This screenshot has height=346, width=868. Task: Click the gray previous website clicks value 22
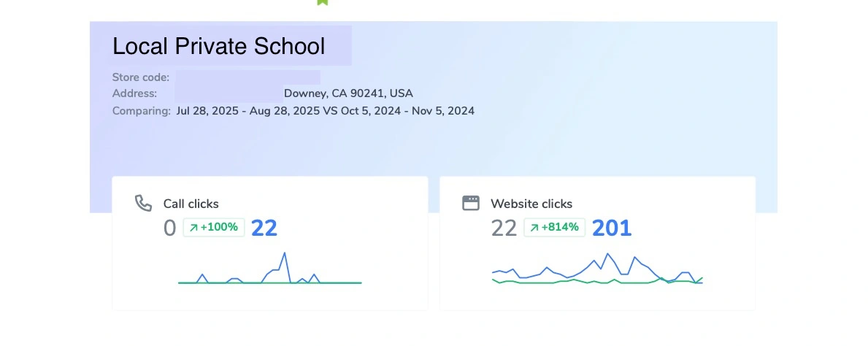click(504, 228)
